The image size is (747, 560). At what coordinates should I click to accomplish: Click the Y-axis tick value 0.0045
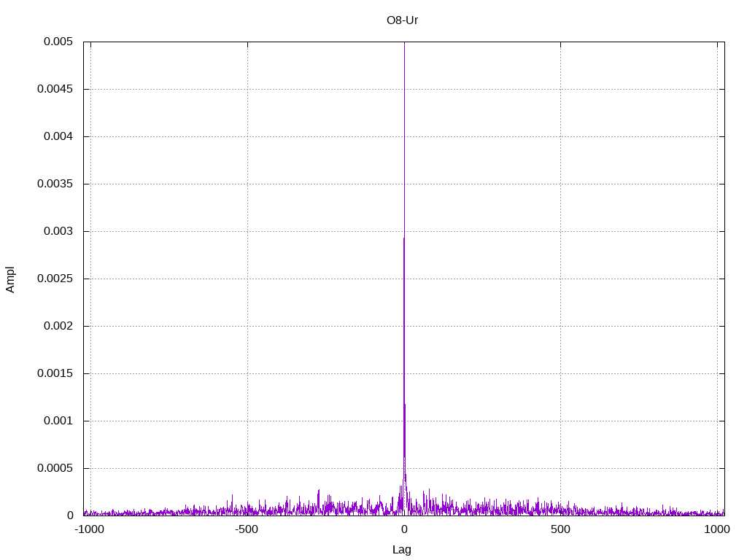click(x=55, y=89)
